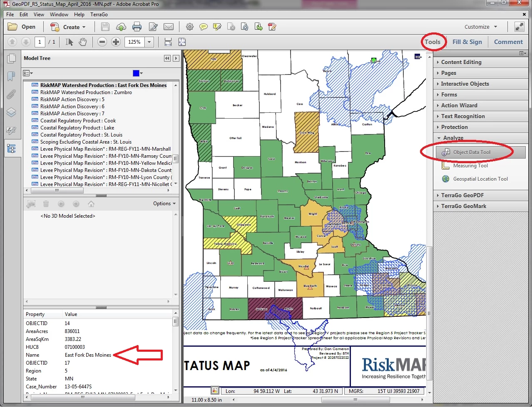Zoom in with the plus button
Screen dimensions: 532x410
(x=116, y=42)
